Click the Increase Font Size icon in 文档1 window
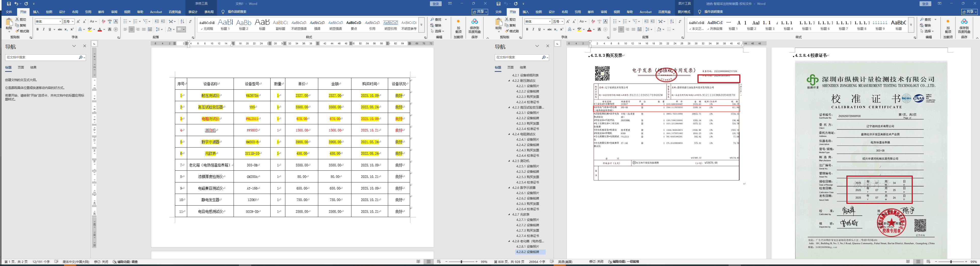The height and width of the screenshot is (266, 980). tap(78, 22)
